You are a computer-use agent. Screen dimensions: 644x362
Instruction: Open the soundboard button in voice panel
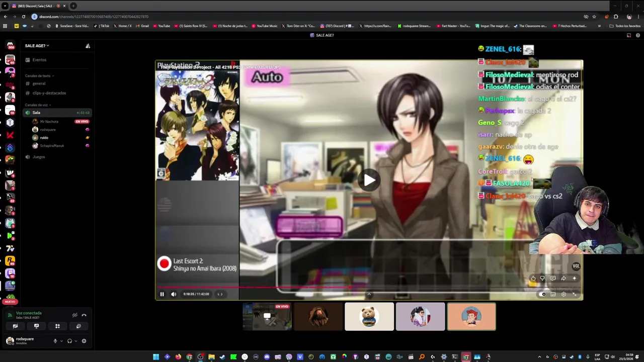point(78,326)
